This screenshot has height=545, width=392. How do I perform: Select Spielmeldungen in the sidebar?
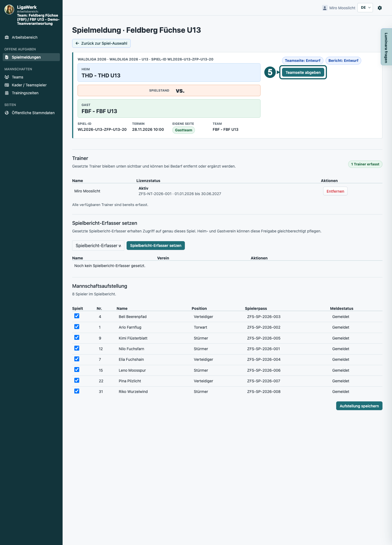(31, 57)
